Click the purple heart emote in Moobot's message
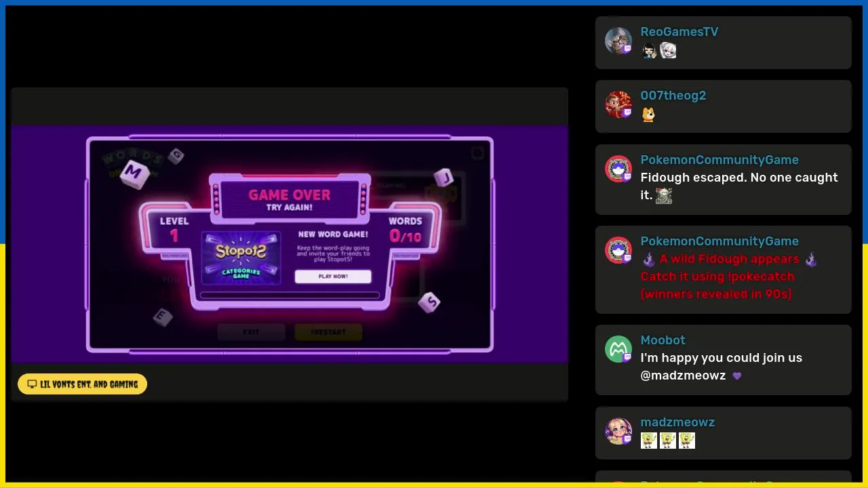This screenshot has height=488, width=868. coord(737,375)
